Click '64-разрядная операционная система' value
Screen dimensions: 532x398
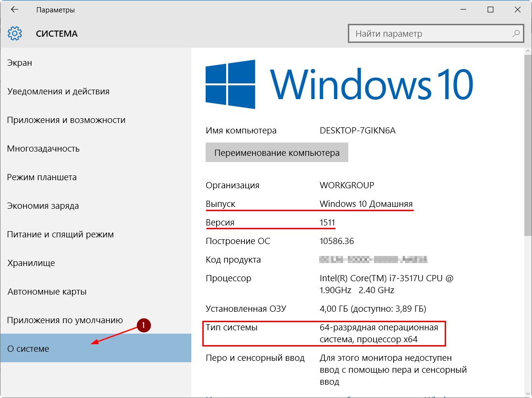pos(379,334)
